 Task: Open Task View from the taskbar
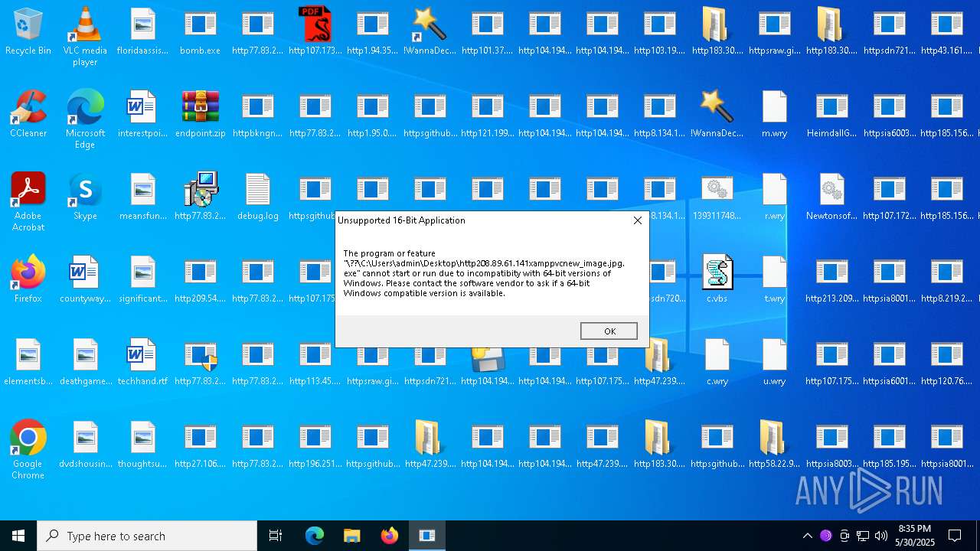[276, 536]
